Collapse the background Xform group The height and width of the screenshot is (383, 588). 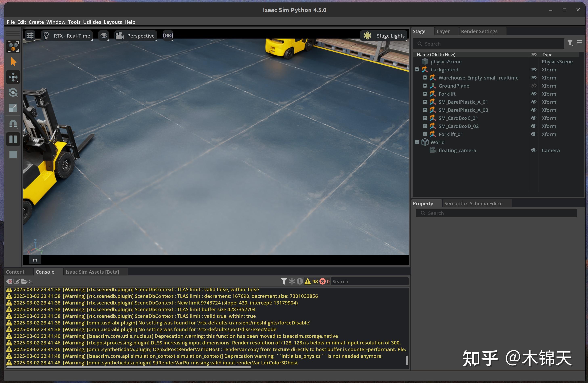tap(417, 70)
